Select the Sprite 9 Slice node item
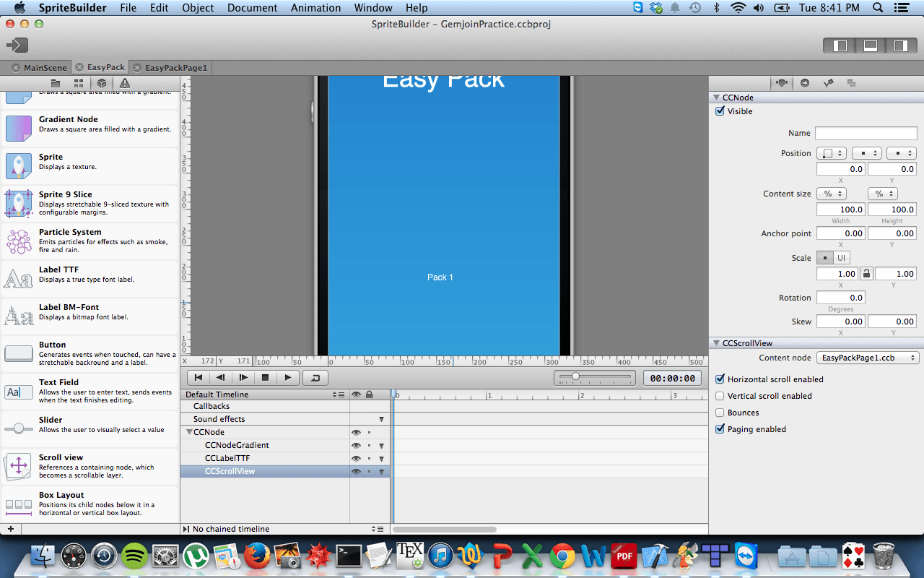The image size is (924, 578). pyautogui.click(x=90, y=203)
